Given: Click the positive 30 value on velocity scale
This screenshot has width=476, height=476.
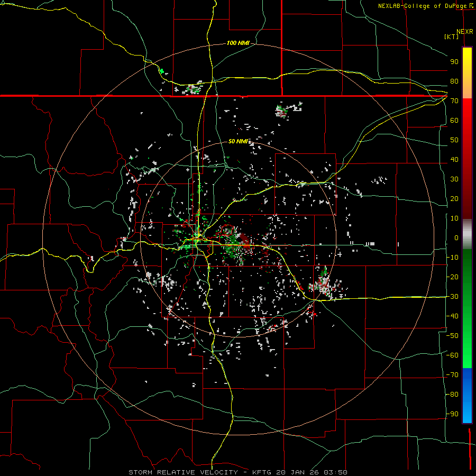Looking at the screenshot, I should pyautogui.click(x=454, y=179).
